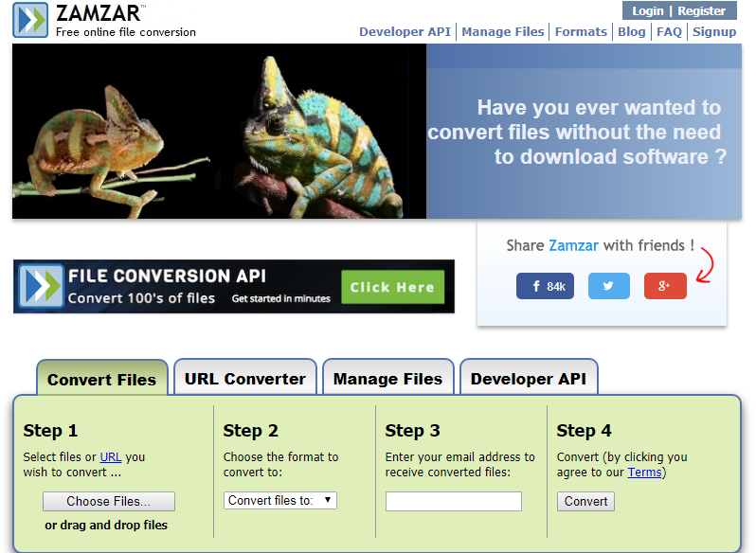The width and height of the screenshot is (756, 553).
Task: Click the Choose Files button
Action: (x=109, y=501)
